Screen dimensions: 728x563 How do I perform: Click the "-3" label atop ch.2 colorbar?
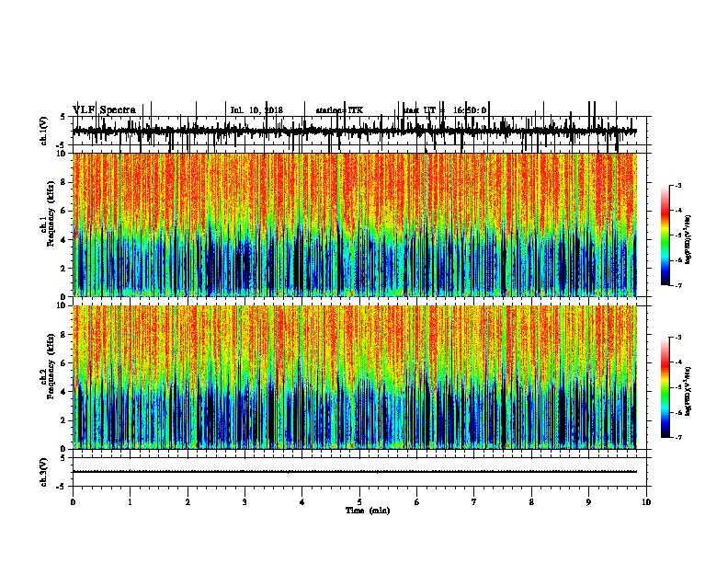pyautogui.click(x=678, y=338)
